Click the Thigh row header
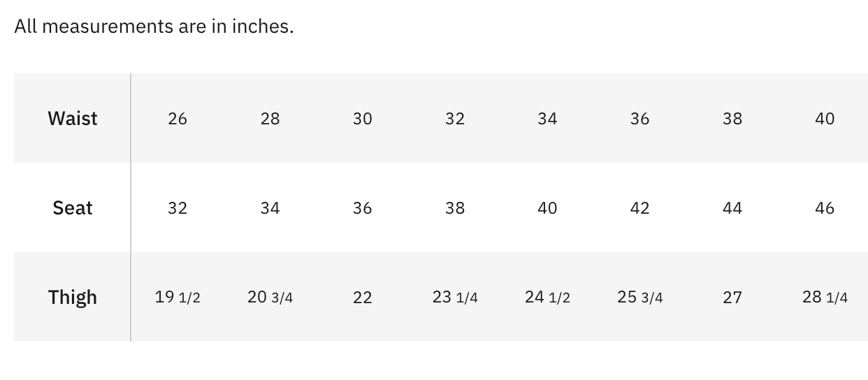The width and height of the screenshot is (868, 380). pos(73,297)
